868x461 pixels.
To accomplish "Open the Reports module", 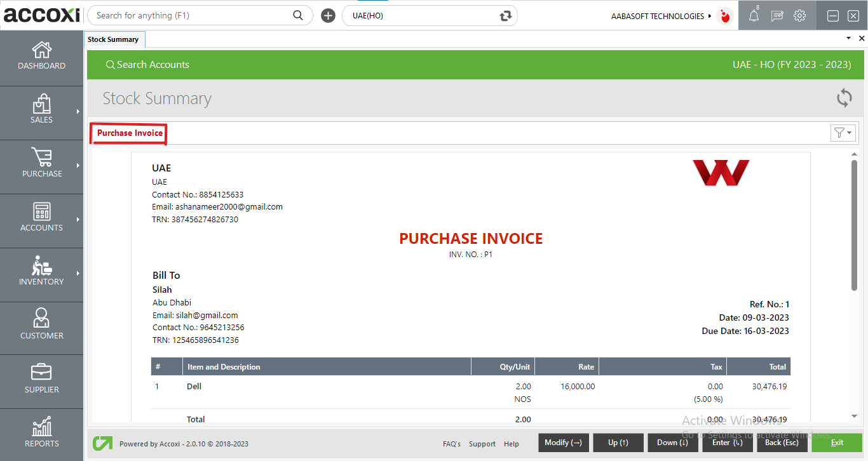I will coord(41,434).
